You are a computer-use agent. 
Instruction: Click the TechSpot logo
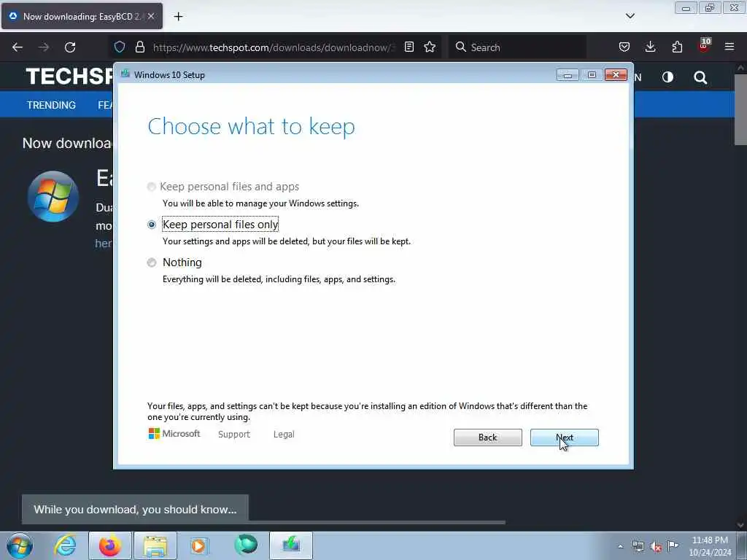point(69,76)
